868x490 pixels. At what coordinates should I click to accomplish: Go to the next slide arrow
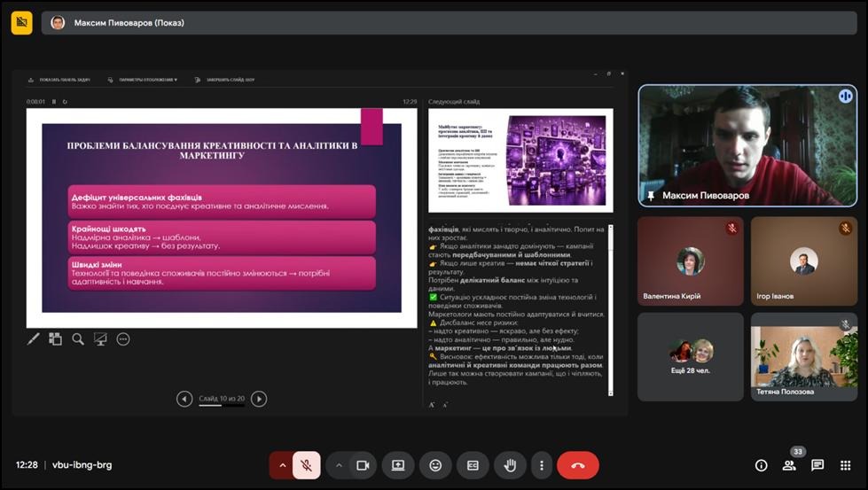[259, 399]
